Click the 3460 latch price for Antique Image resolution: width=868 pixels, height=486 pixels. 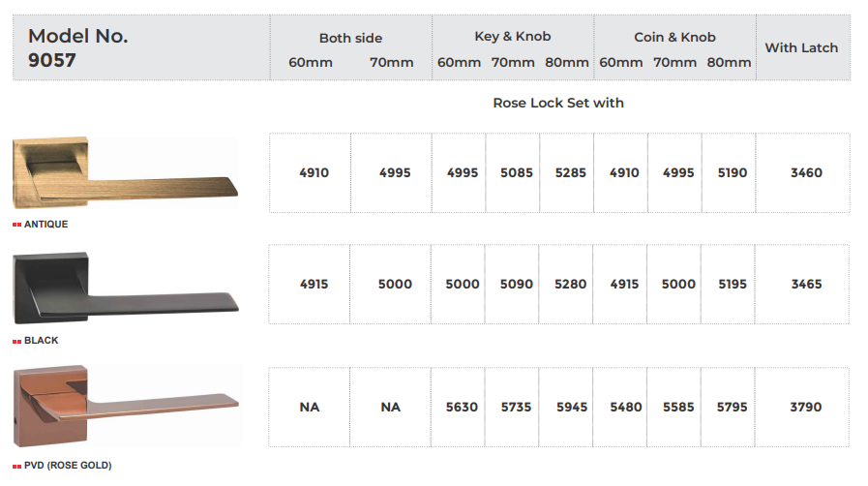point(806,173)
